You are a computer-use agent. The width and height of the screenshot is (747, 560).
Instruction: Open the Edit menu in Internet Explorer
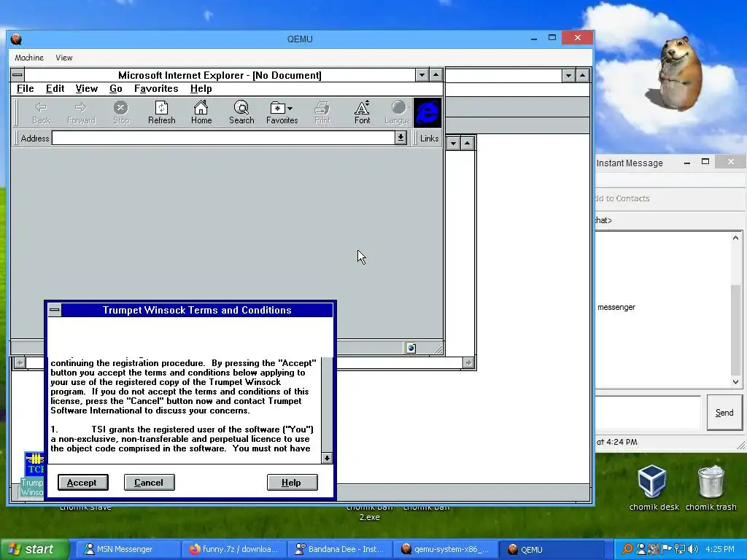point(55,88)
